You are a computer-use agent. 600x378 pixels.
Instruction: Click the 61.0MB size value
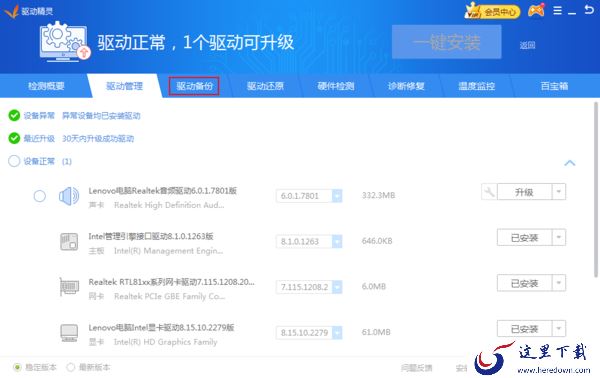click(376, 332)
